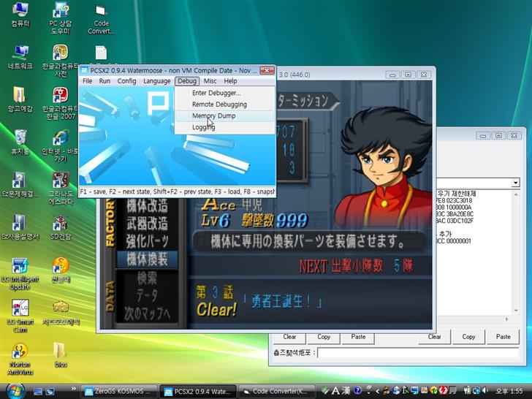Open the File menu in PCSX2
532x399 pixels.
coord(87,81)
